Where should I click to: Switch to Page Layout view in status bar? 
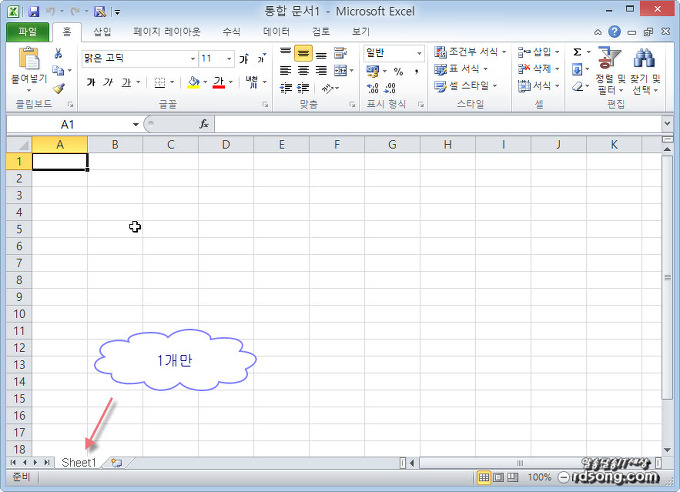pyautogui.click(x=499, y=478)
